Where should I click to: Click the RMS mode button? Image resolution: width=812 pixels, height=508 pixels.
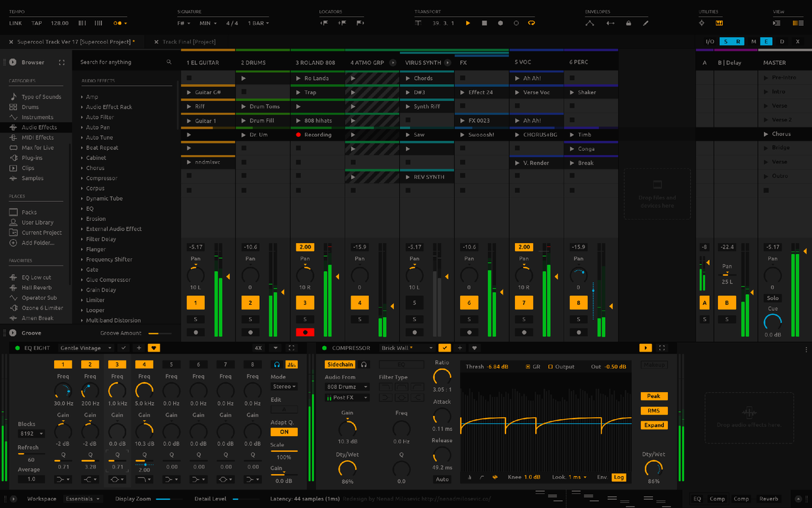tap(654, 410)
